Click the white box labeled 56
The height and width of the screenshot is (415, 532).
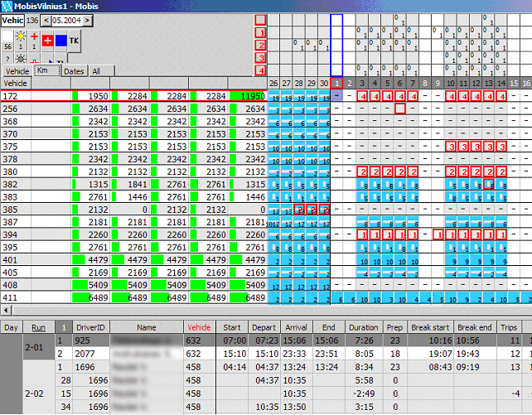coord(7,41)
